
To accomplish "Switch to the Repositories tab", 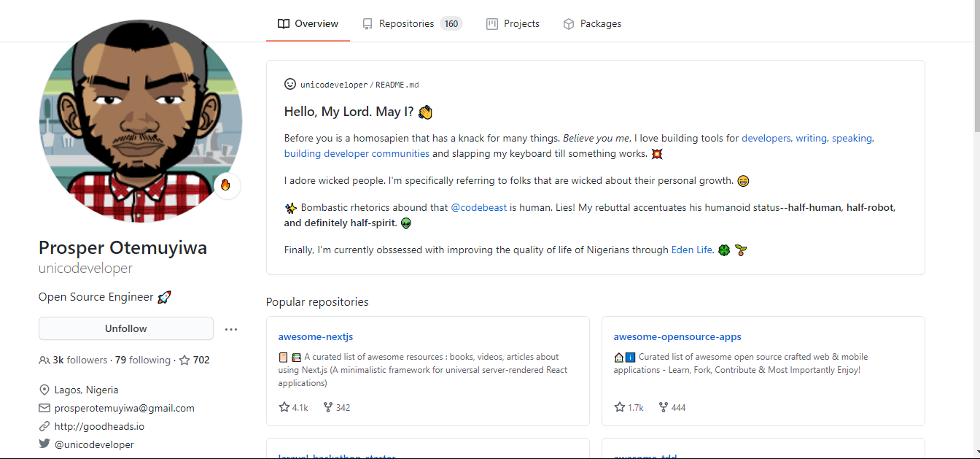I will [412, 24].
